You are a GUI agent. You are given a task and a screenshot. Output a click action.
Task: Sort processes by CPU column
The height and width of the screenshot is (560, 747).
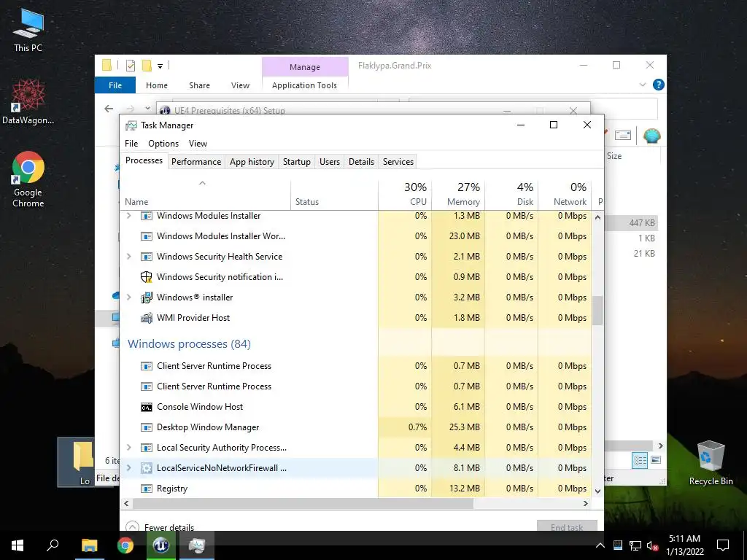[x=405, y=194]
